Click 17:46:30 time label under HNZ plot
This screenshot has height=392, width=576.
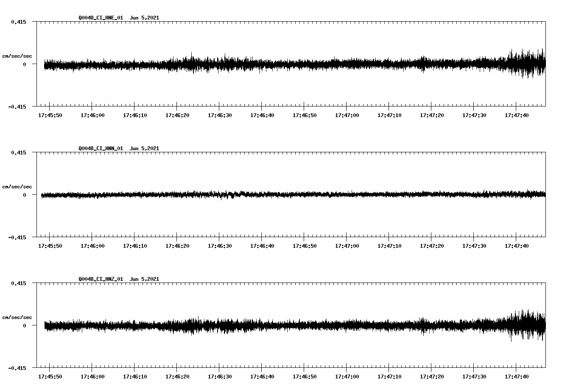pyautogui.click(x=220, y=377)
